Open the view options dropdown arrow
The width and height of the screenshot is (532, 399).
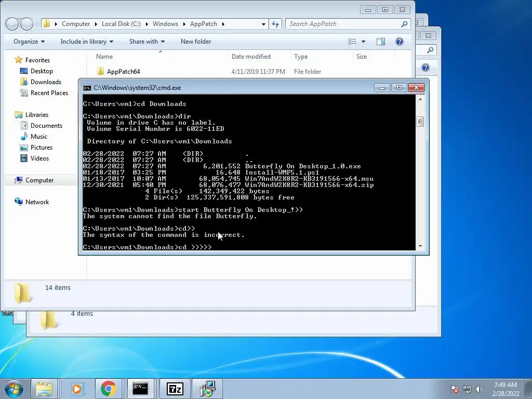[363, 42]
